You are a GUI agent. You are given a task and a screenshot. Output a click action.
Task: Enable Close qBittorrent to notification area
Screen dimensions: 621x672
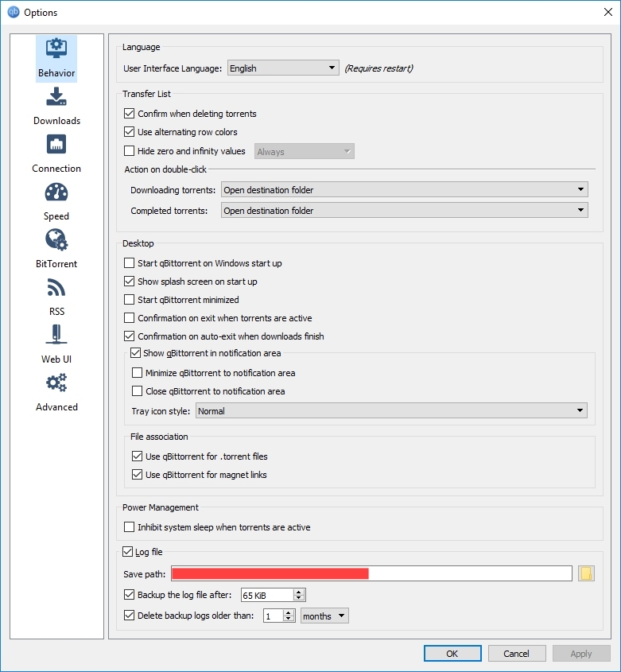[137, 391]
